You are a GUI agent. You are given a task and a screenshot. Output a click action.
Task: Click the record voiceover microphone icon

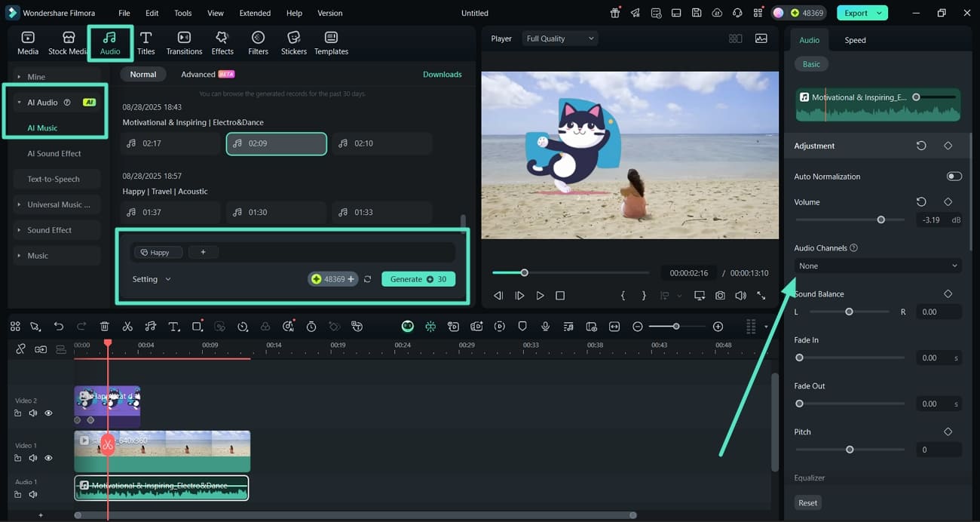[545, 326]
